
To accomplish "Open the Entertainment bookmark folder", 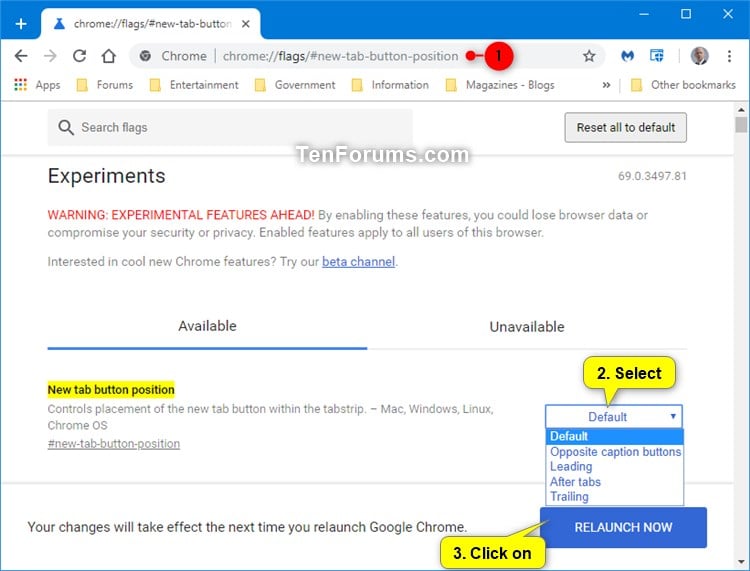I will pyautogui.click(x=194, y=85).
